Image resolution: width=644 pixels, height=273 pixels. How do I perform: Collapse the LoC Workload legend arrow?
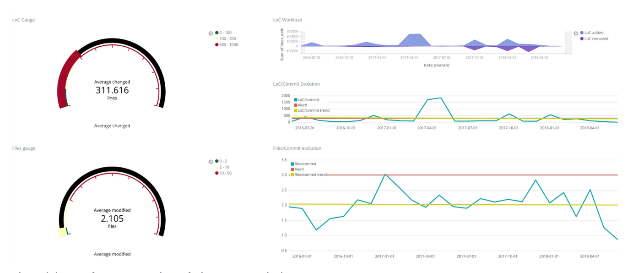coord(576,33)
